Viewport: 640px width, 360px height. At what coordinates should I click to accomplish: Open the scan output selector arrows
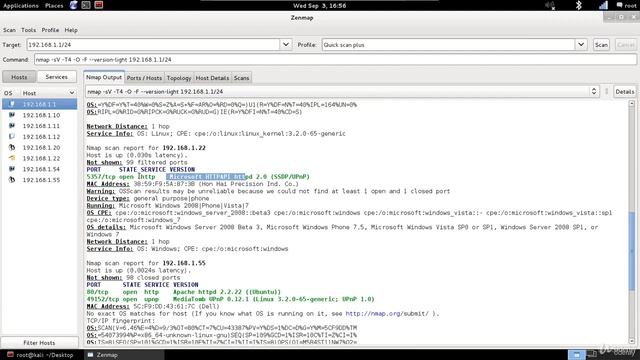594,91
